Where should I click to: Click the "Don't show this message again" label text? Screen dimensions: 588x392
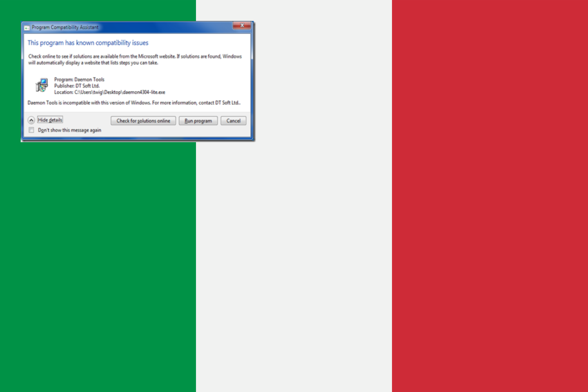click(69, 130)
